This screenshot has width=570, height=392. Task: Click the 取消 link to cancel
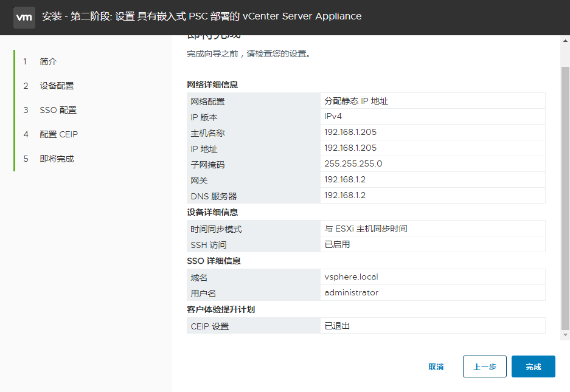pos(436,366)
